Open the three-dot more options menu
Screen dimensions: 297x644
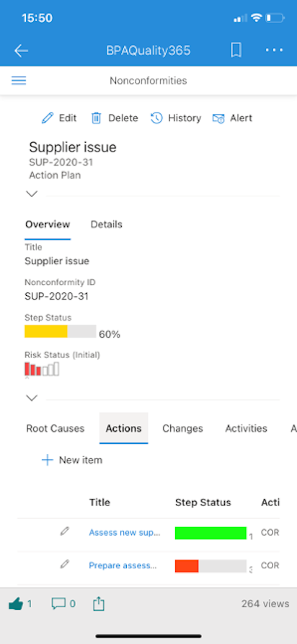point(274,50)
